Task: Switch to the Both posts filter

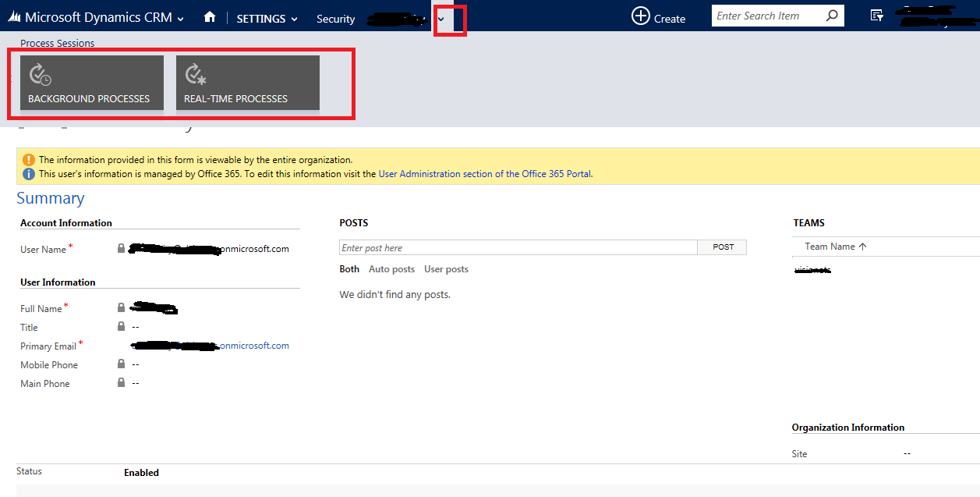Action: [x=349, y=269]
